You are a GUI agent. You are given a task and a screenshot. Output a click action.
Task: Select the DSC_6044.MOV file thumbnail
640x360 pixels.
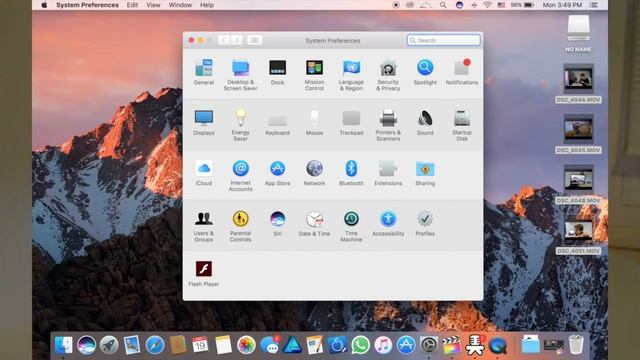click(578, 79)
